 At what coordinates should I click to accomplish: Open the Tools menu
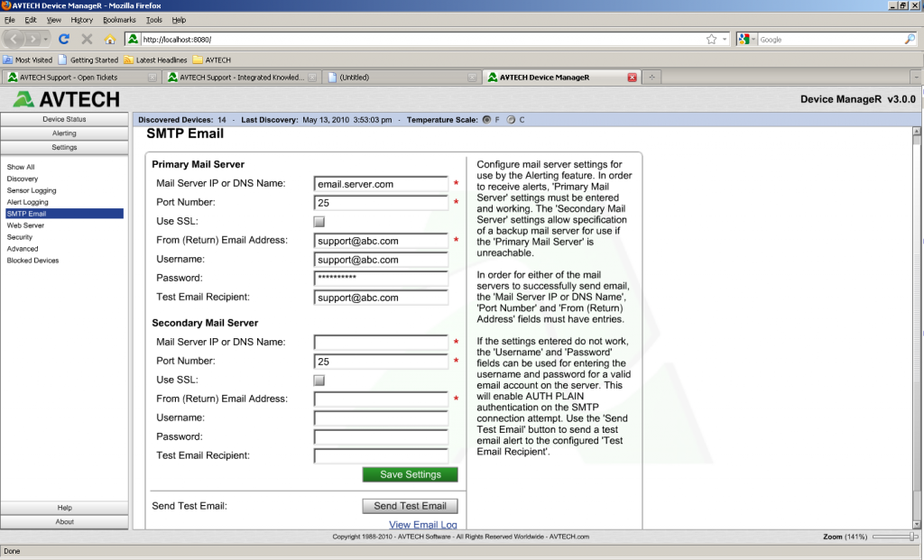coord(153,19)
